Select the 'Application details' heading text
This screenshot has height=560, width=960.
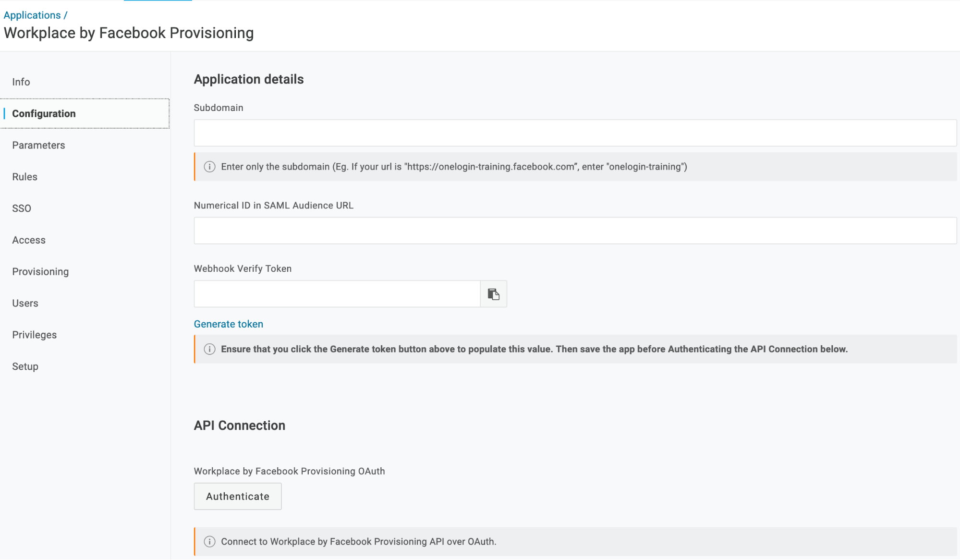[x=249, y=79]
